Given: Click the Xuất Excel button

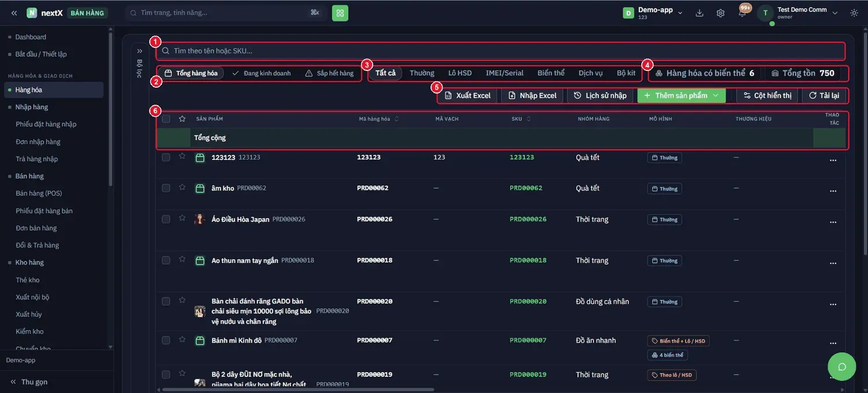Looking at the screenshot, I should pyautogui.click(x=467, y=95).
